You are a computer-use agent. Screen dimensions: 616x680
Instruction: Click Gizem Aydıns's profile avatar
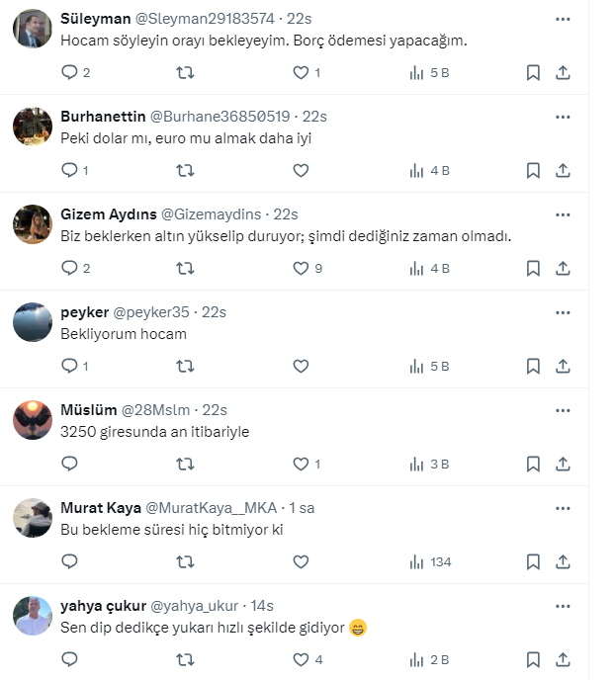[x=33, y=224]
